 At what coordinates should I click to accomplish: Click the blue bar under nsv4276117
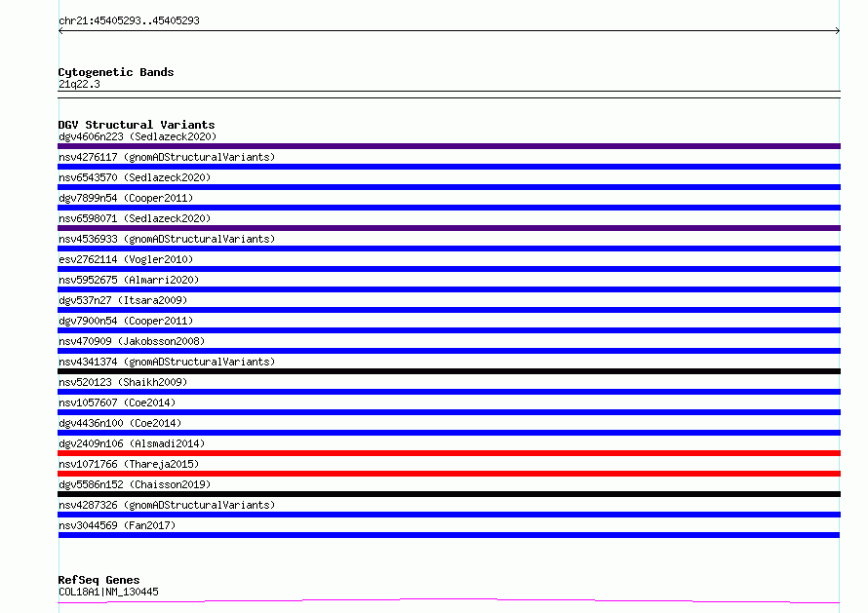click(x=449, y=167)
